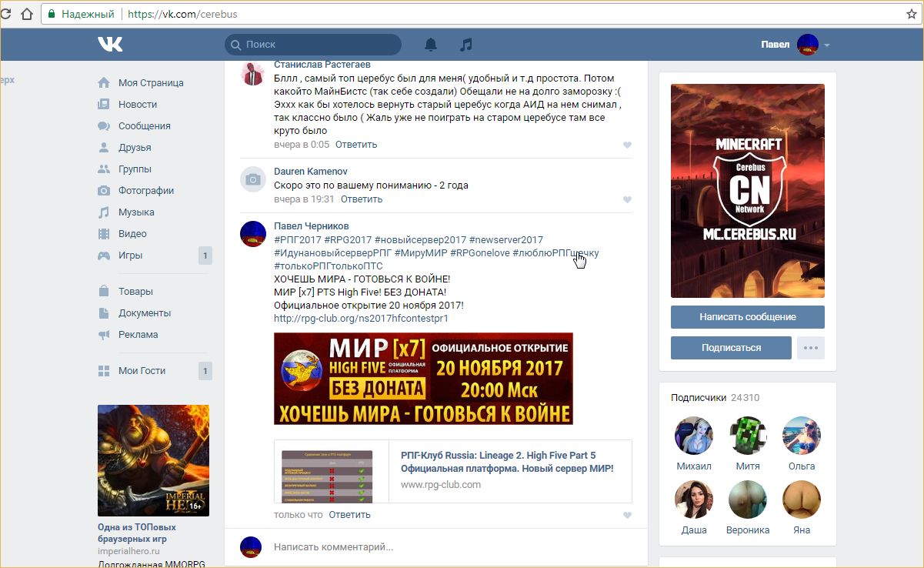Viewport: 924px width, 568px height.
Task: Click the #RPG2017 hashtag
Action: pyautogui.click(x=348, y=240)
